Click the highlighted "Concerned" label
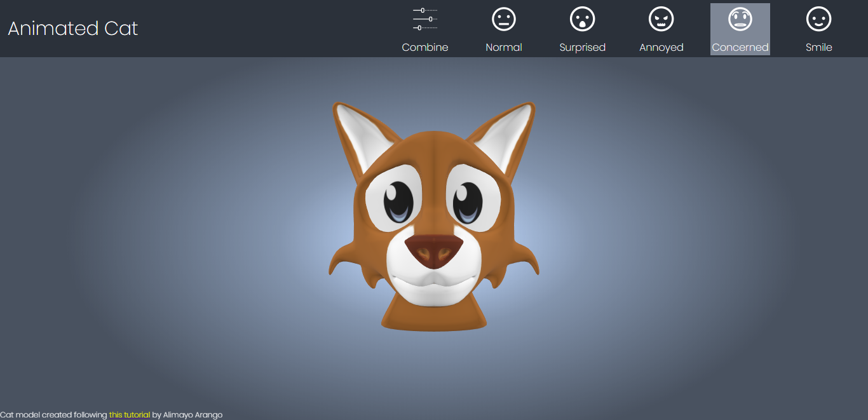Screen dimensions: 868x420 pos(740,48)
